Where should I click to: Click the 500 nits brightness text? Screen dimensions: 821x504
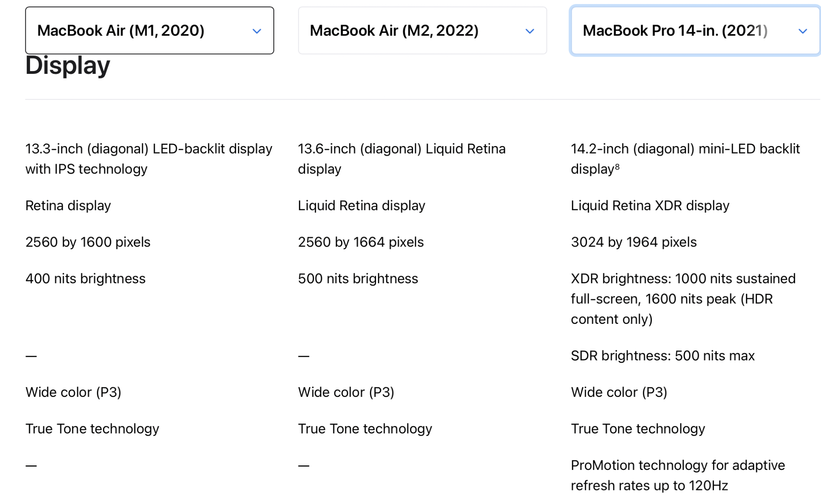click(x=358, y=279)
